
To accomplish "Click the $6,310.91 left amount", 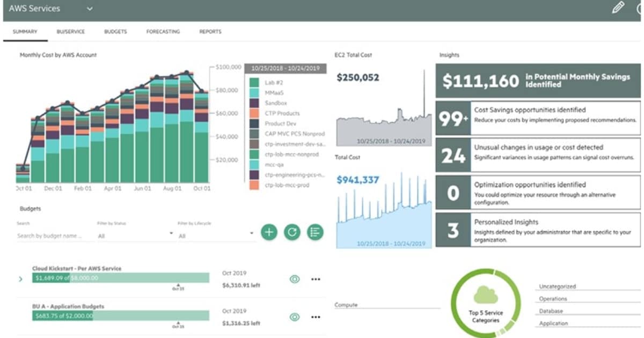I will (241, 285).
